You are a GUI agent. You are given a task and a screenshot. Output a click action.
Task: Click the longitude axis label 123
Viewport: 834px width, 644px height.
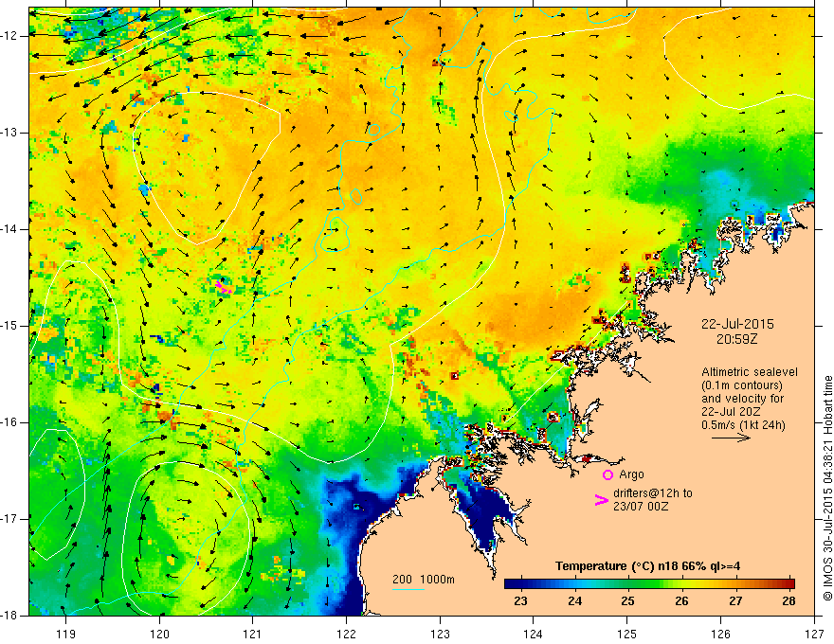[x=440, y=634]
